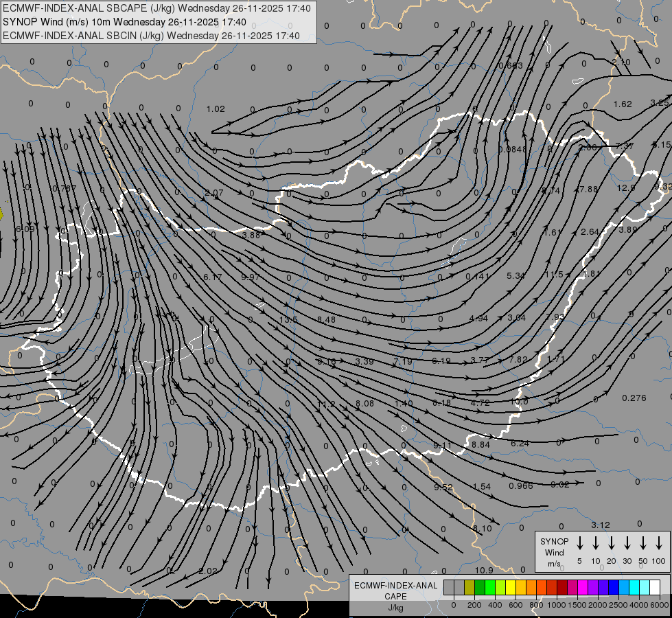The width and height of the screenshot is (672, 618).
Task: Click the 11.5 CAPE value on map
Action: point(554,275)
